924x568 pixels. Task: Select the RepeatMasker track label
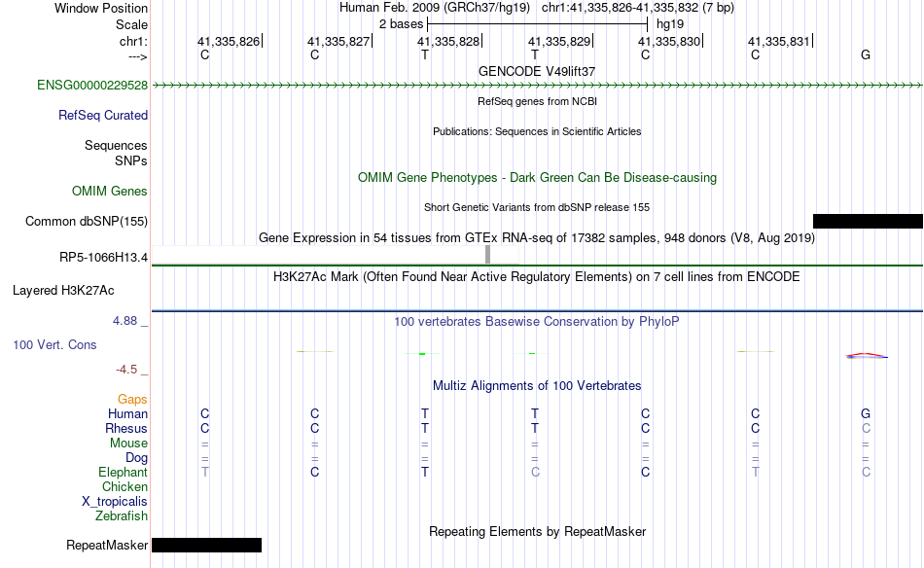tap(107, 546)
